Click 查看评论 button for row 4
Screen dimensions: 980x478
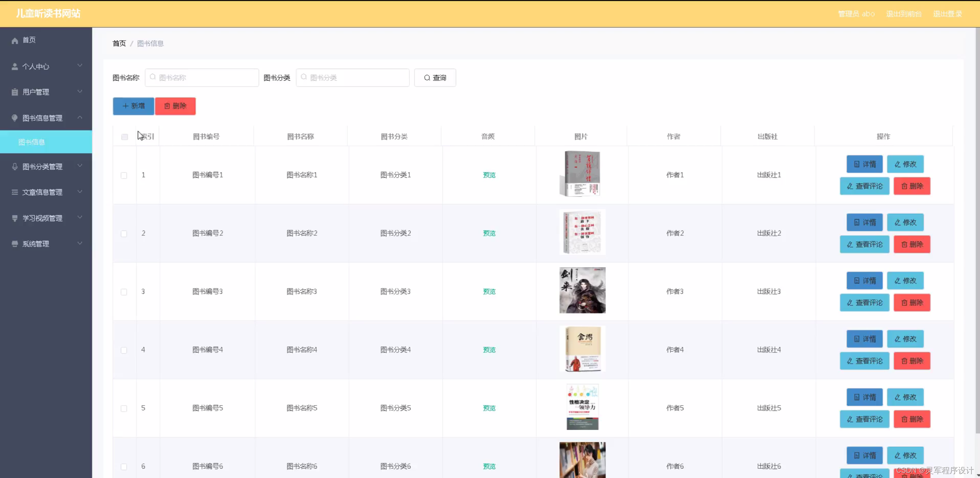tap(864, 361)
